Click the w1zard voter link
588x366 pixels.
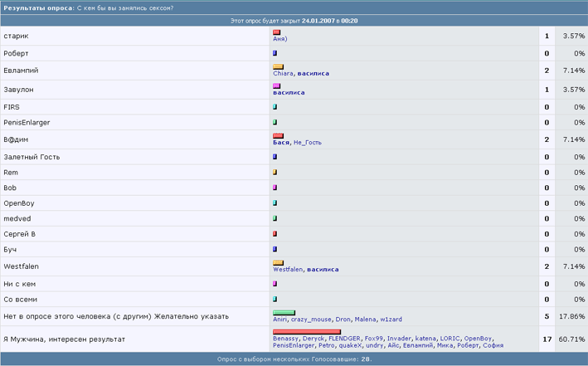click(392, 320)
